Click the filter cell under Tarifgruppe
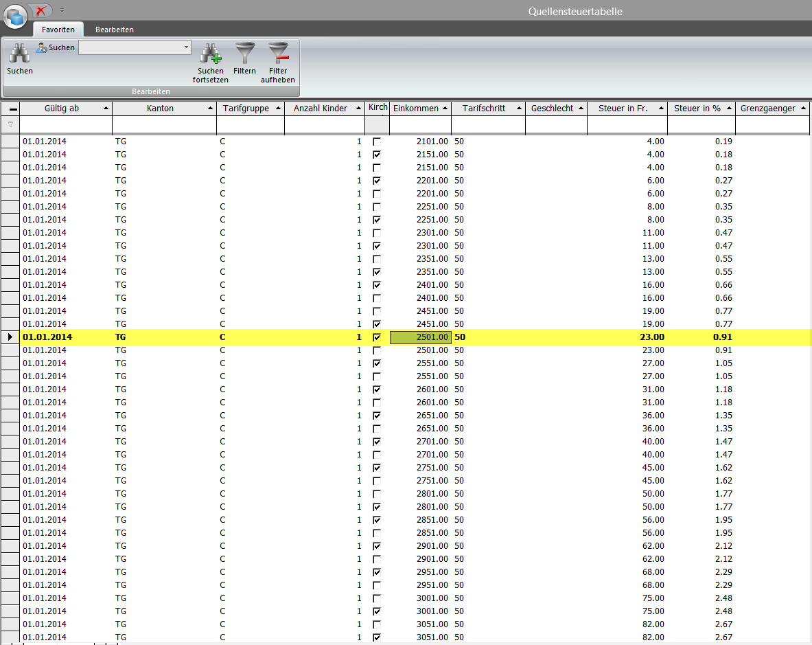Screen dimensions: 812x645 tap(250, 124)
